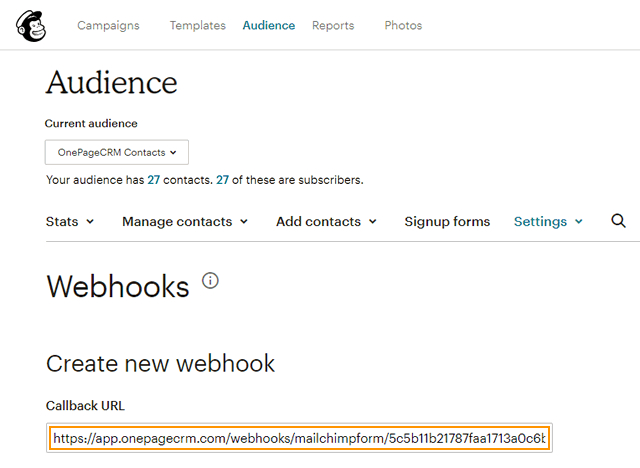Click the 'Callback URL' label
640x468 pixels.
(85, 406)
